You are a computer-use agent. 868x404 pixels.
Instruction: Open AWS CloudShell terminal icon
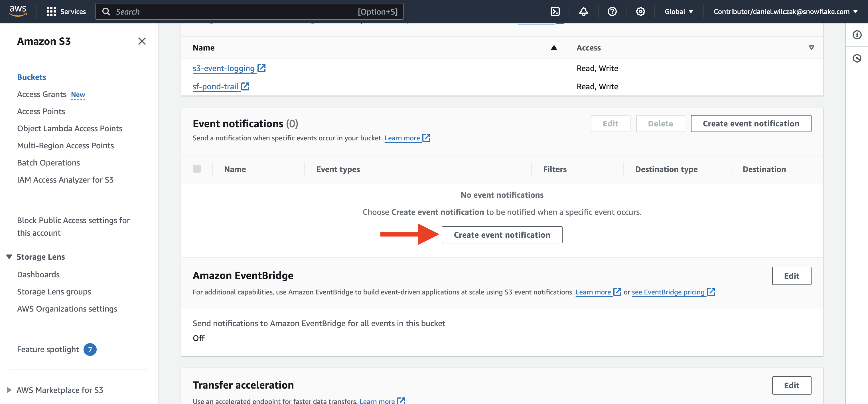(555, 11)
